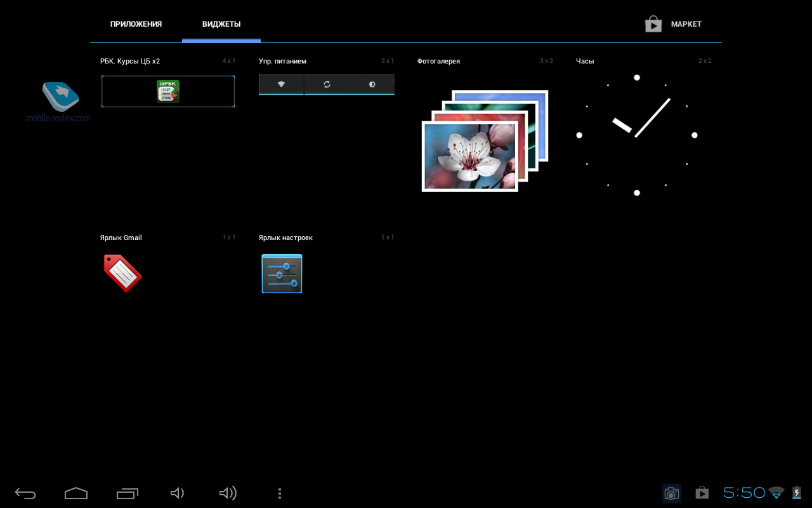
Task: Select the Photo Gallery widget thumbnail
Action: point(484,140)
